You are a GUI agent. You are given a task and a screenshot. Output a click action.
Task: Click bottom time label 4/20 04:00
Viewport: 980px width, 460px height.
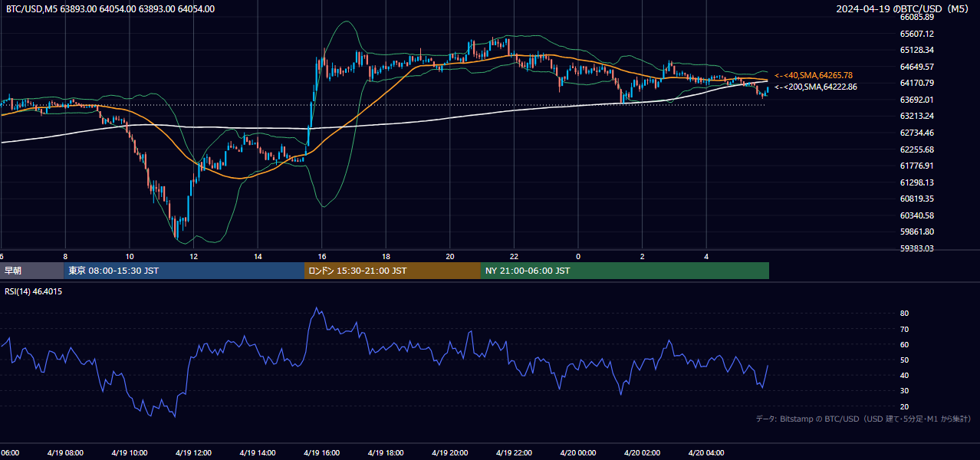click(706, 453)
